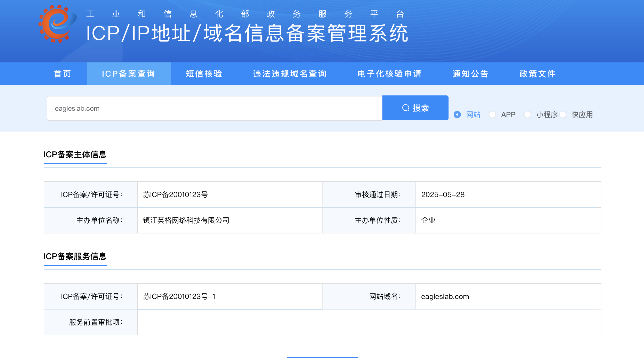Select the APP radio button
The image size is (644, 358).
point(492,115)
